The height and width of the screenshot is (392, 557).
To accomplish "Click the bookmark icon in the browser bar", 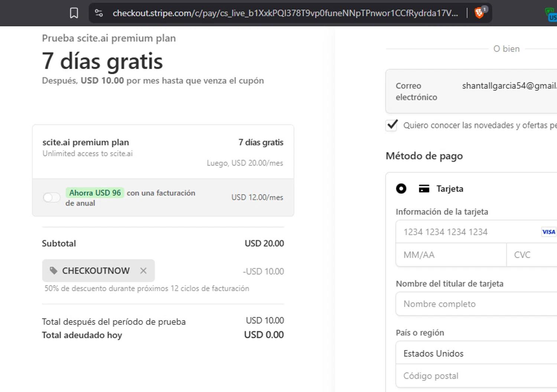I will coord(74,13).
